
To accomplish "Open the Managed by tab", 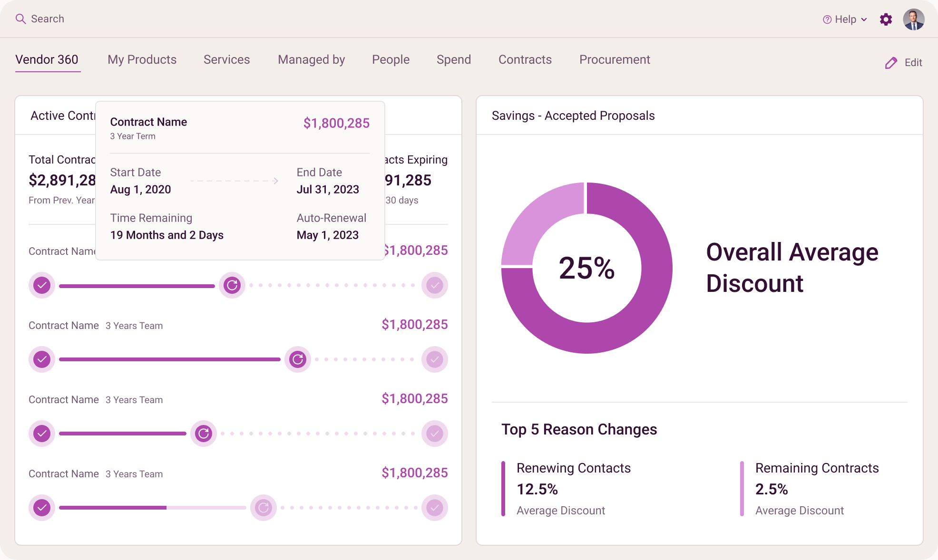I will click(x=311, y=60).
